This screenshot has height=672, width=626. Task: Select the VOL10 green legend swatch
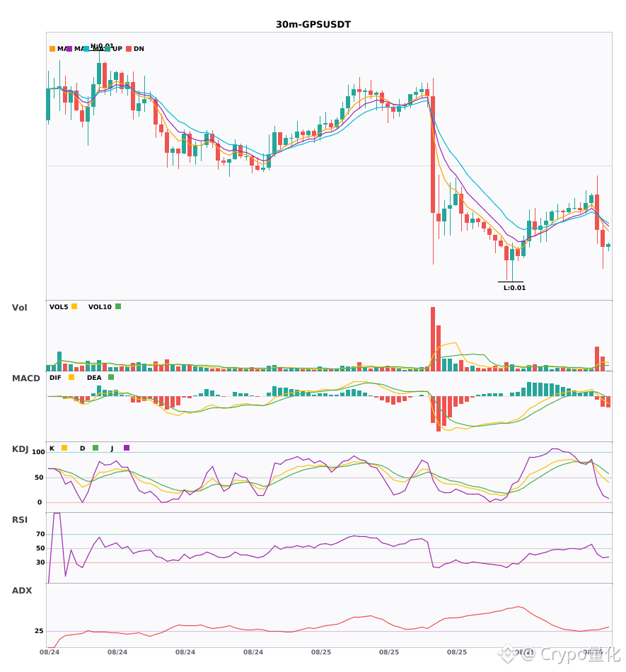(x=118, y=306)
